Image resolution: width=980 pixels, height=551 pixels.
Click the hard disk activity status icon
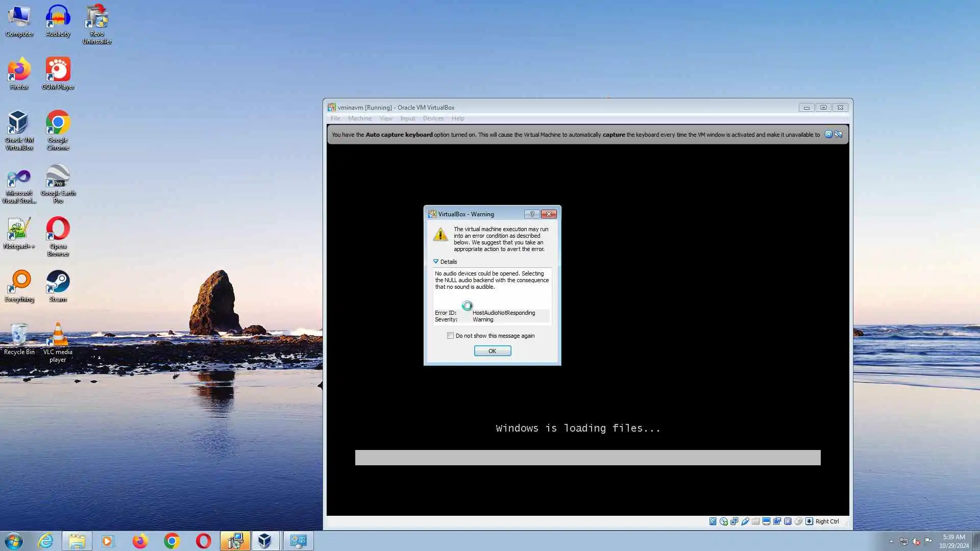pyautogui.click(x=713, y=521)
